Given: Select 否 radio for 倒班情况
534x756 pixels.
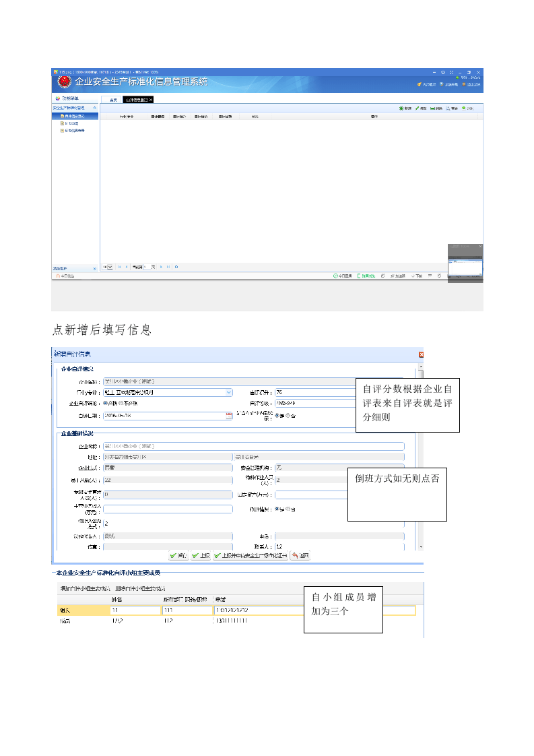Looking at the screenshot, I should click(288, 509).
